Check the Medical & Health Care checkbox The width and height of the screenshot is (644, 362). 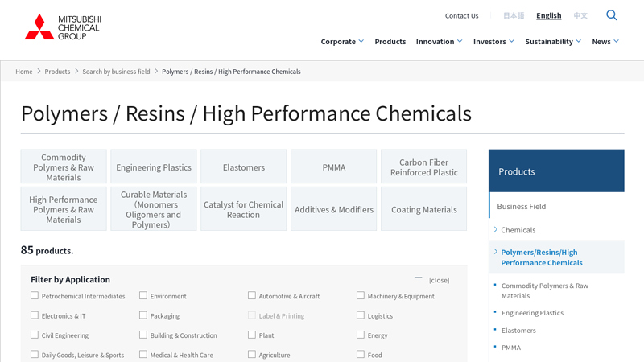(x=143, y=354)
